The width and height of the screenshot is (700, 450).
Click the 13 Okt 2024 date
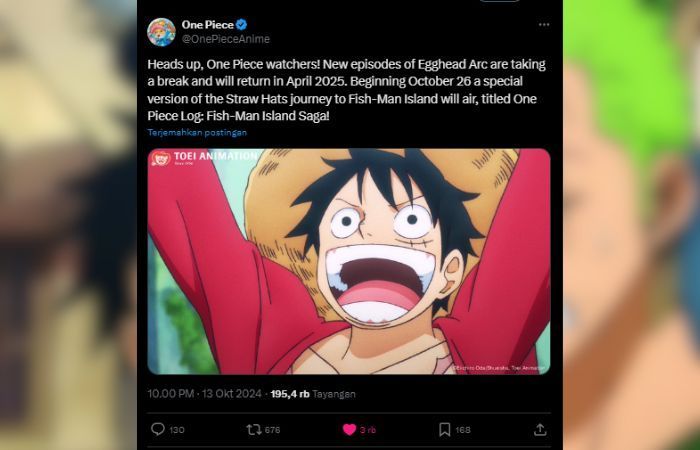[232, 394]
